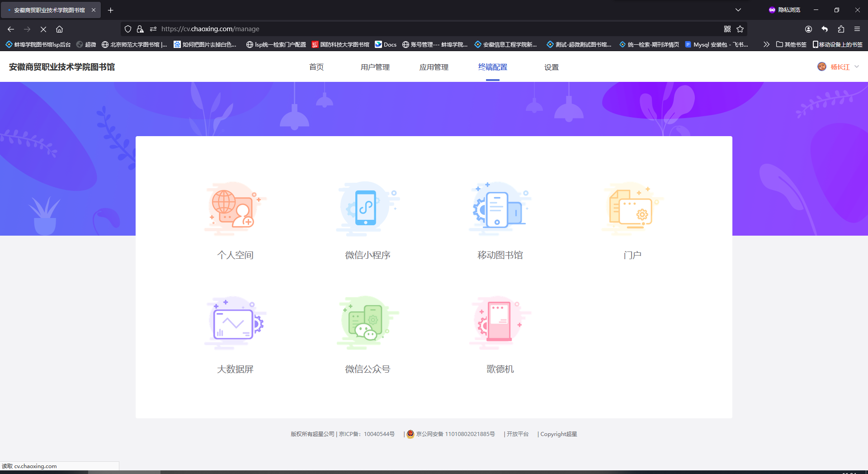Focus the address bar URL field
Screen dimensions: 868x474
tap(434, 29)
